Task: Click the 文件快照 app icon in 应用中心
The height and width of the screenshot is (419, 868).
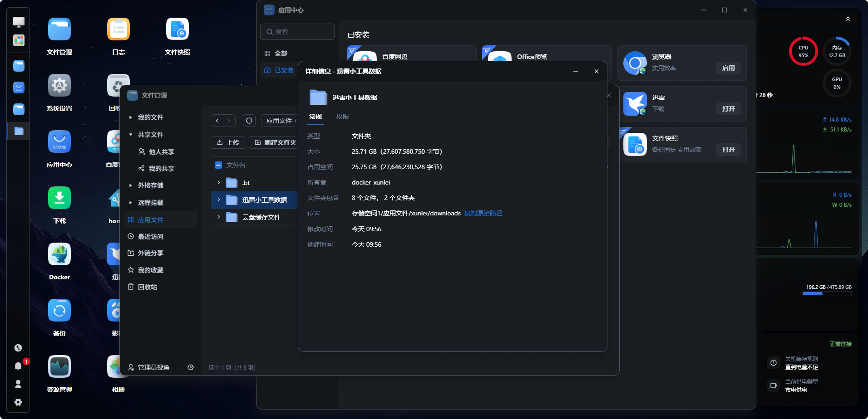Action: click(635, 145)
